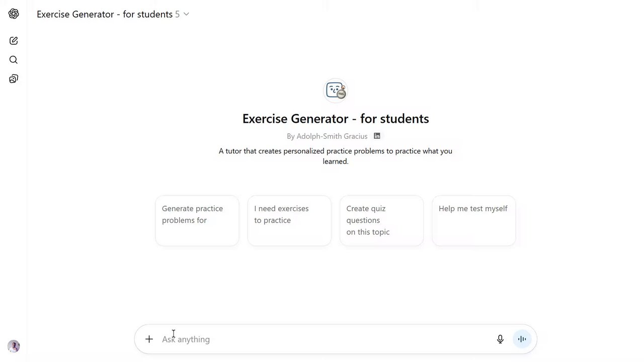Click the Exercise Generator main heading

click(x=336, y=119)
